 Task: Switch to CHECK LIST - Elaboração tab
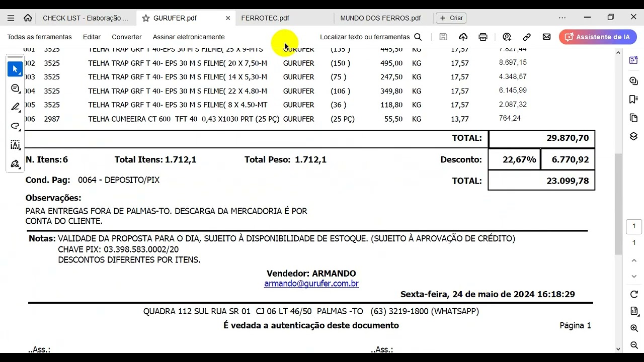pyautogui.click(x=86, y=18)
